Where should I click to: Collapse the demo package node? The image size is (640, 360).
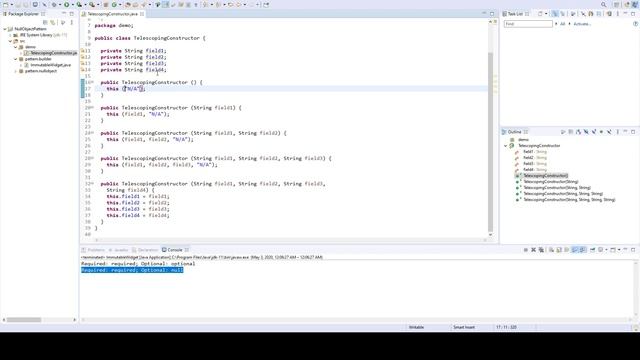[16, 47]
